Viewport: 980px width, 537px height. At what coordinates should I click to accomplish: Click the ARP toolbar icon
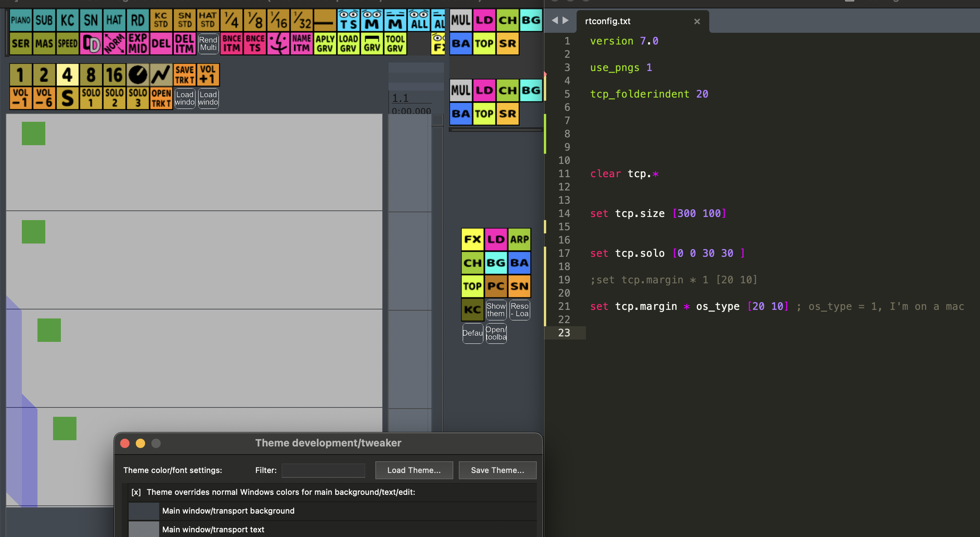pos(519,239)
